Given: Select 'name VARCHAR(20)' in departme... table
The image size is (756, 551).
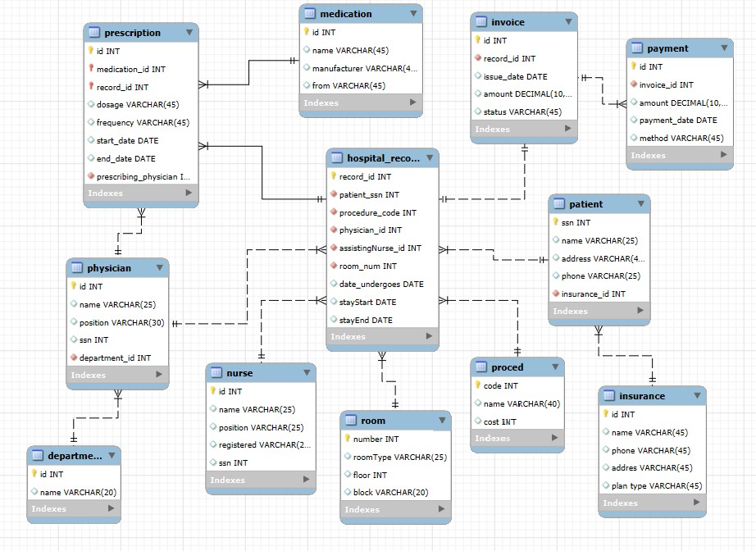Looking at the screenshot, I should pos(74,492).
